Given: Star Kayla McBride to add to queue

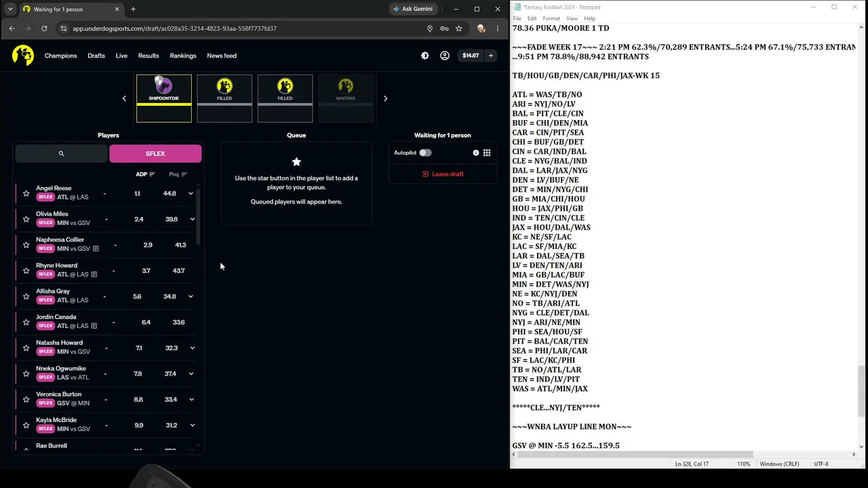Looking at the screenshot, I should coord(26,425).
